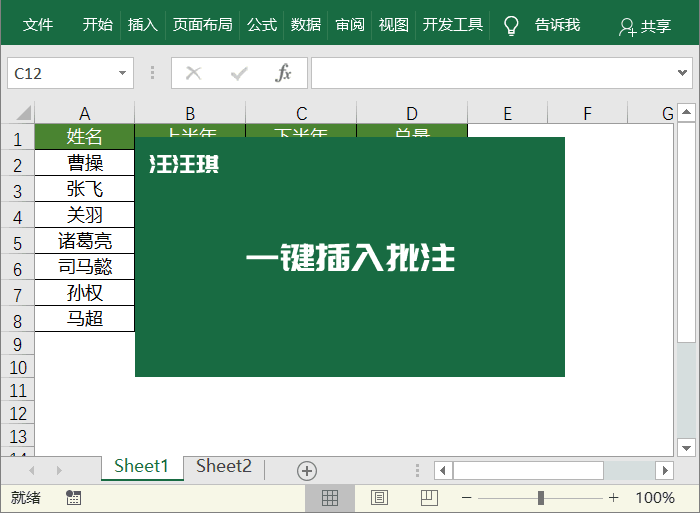Image resolution: width=700 pixels, height=513 pixels.
Task: Add a new sheet with plus icon
Action: 307,470
